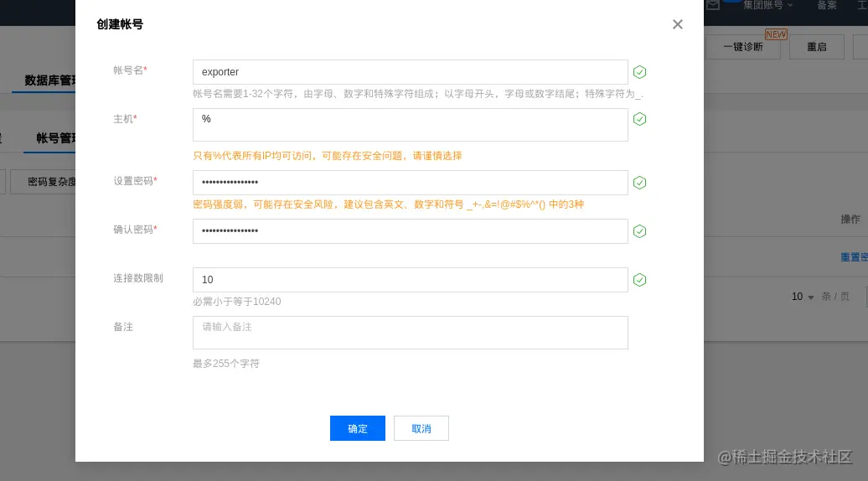Click the 重启 button in background page
This screenshot has width=868, height=481.
(817, 47)
